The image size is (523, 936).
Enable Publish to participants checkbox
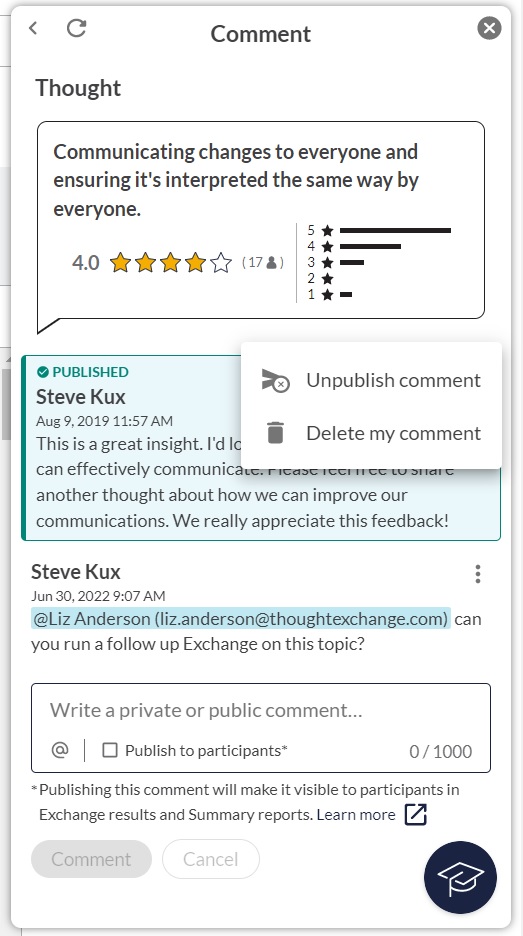pyautogui.click(x=110, y=750)
